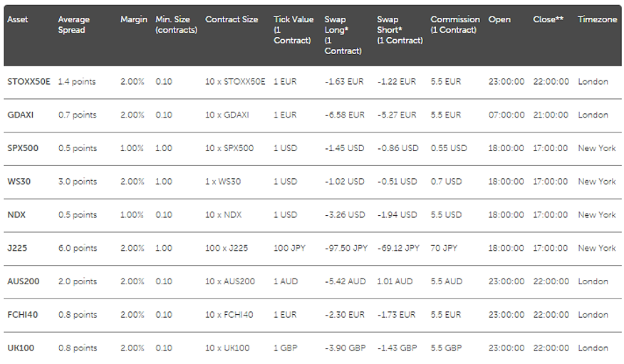Click the AUS200 asset name
Screen dimensions: 624x364
(23, 281)
